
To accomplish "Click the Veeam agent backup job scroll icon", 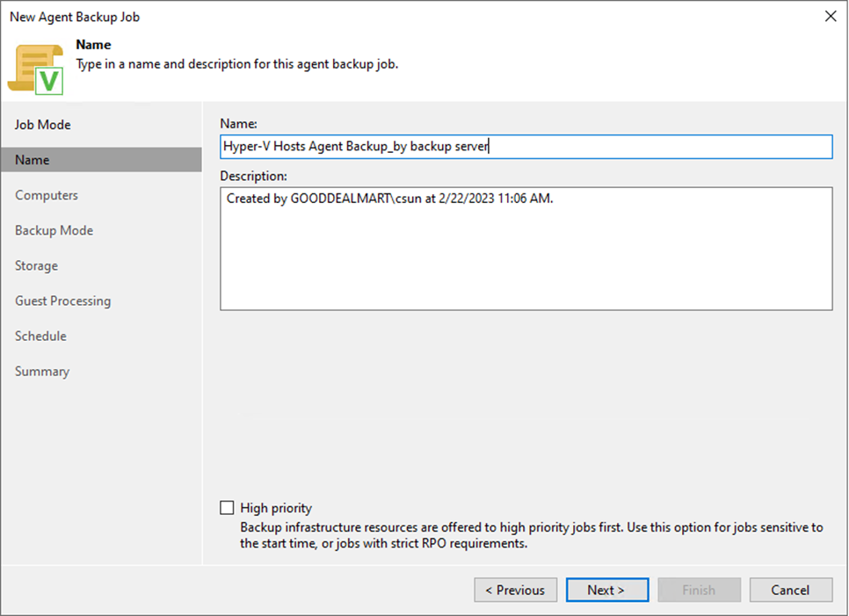I will (36, 69).
